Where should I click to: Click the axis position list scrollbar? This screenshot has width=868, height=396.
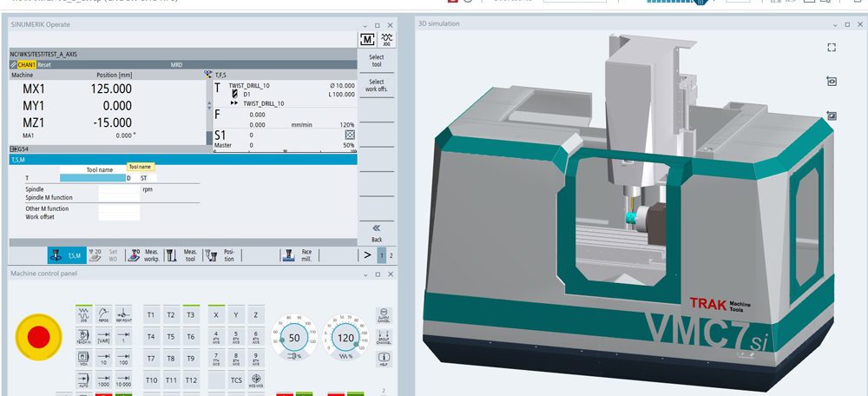(208, 113)
